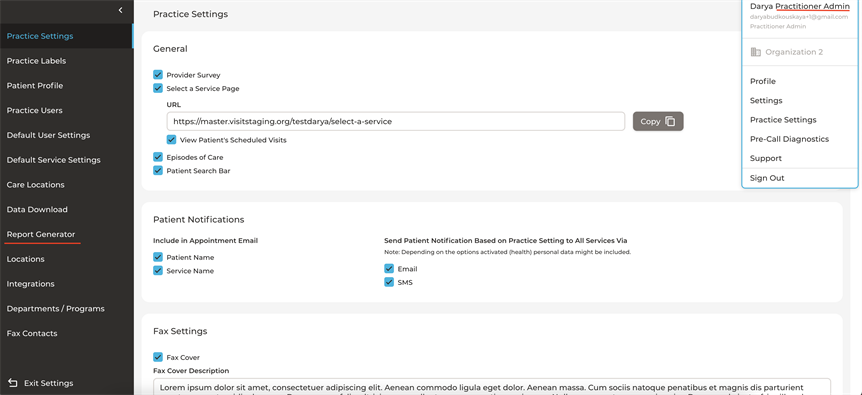Copy the service page URL
862x395 pixels.
coord(658,121)
